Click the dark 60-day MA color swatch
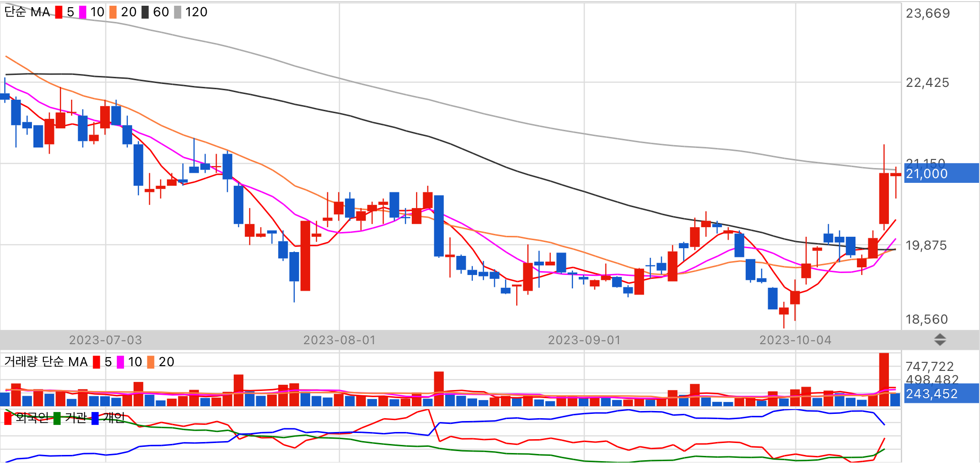The image size is (980, 464). tap(145, 12)
